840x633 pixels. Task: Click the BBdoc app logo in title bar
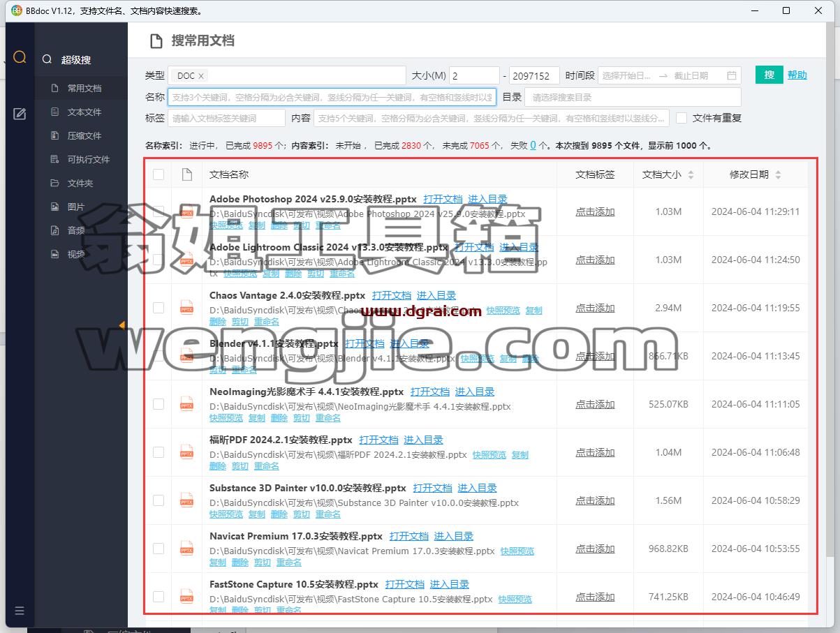[17, 10]
